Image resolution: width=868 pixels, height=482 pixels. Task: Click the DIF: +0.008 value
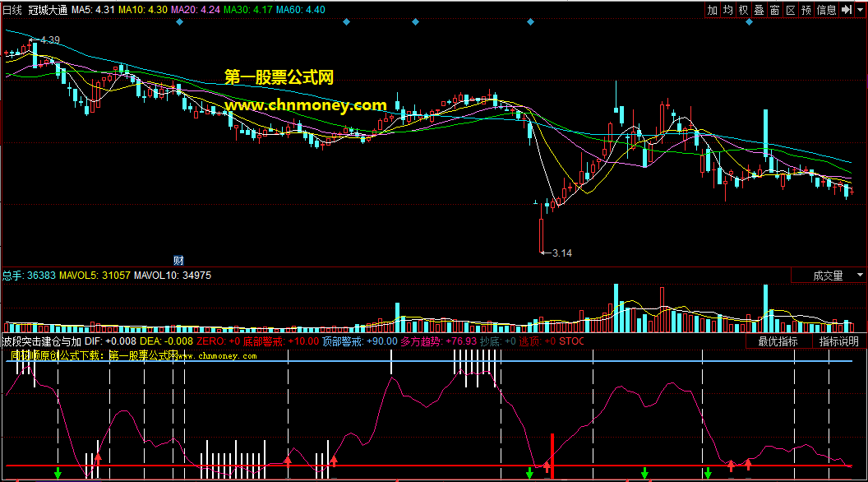tap(110, 341)
